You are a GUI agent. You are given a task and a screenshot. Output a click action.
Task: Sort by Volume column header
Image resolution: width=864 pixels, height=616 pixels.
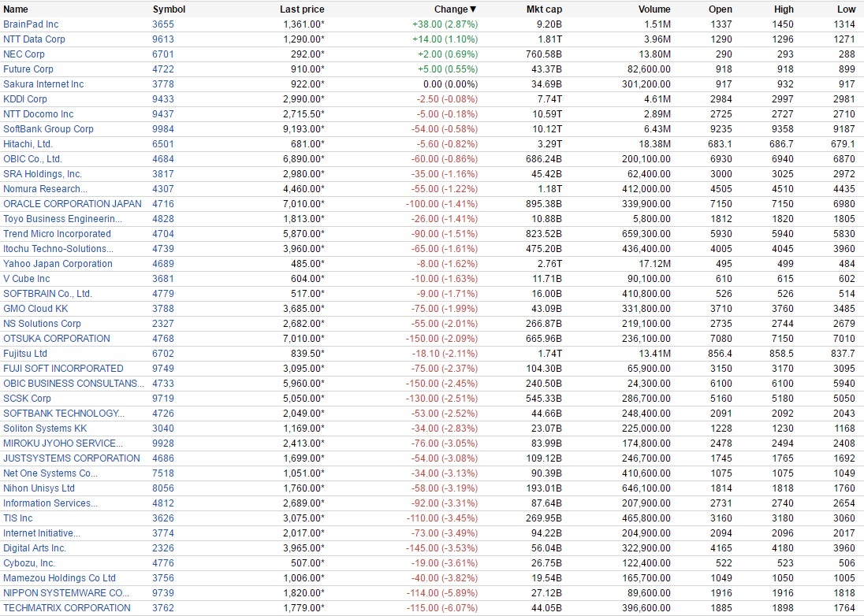tap(654, 9)
